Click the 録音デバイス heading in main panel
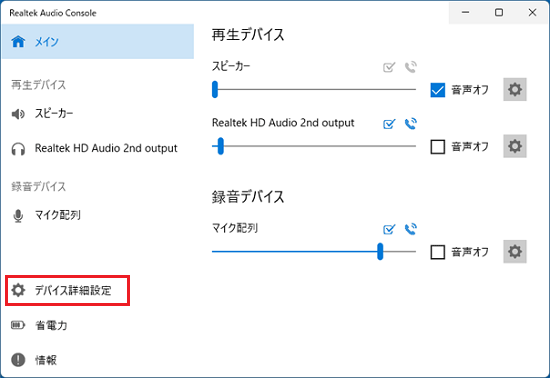 tap(248, 197)
